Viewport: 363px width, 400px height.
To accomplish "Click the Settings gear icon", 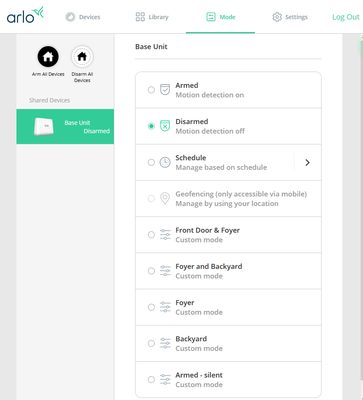I will (x=277, y=17).
